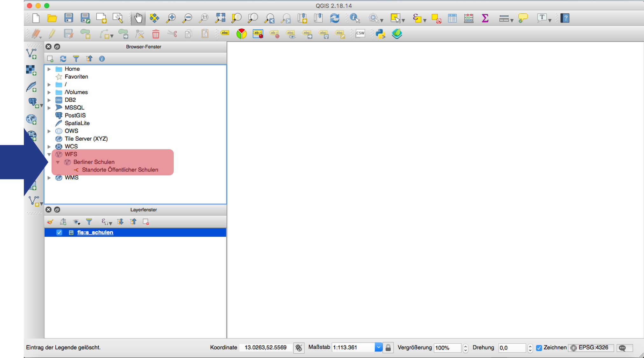This screenshot has width=644, height=358.
Task: Manage layer visibility eye dropdown
Action: [x=76, y=222]
